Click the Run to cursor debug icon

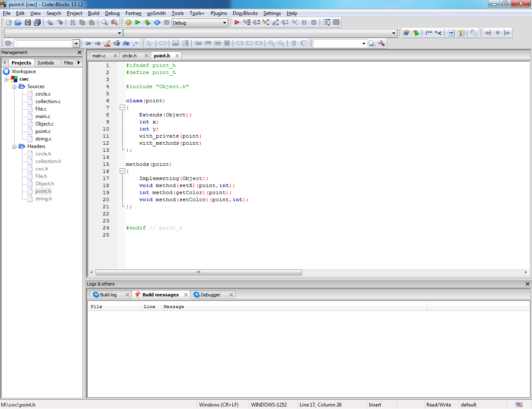[x=246, y=22]
